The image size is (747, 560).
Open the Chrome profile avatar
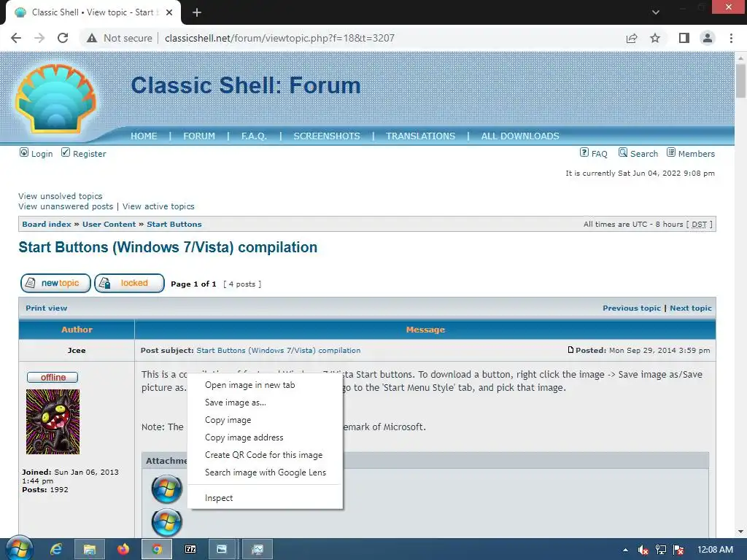click(708, 38)
